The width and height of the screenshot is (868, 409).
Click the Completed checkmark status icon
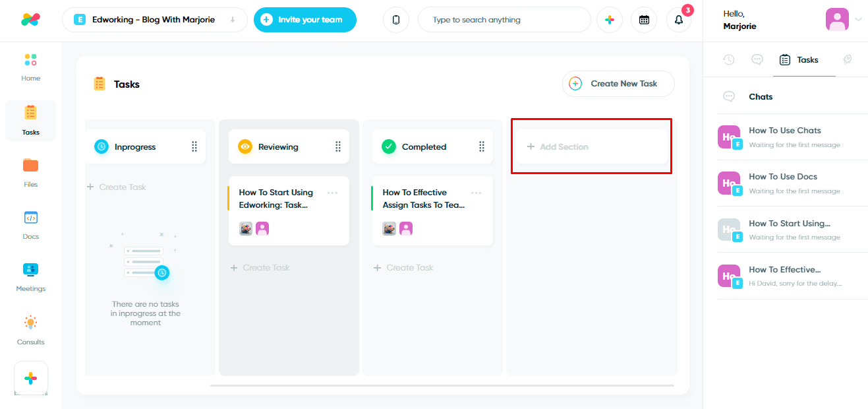coord(389,146)
